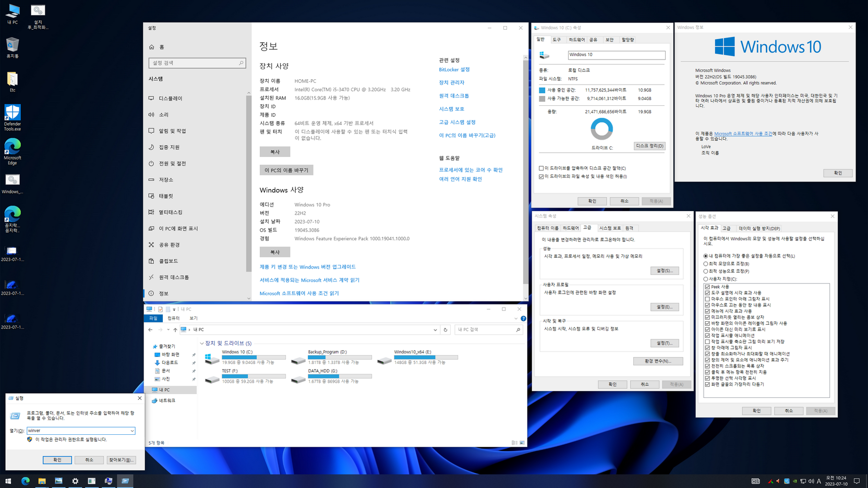Open 데이터 실행 방지(DEP) tab in Performance Options
The width and height of the screenshot is (868, 488).
tap(759, 228)
